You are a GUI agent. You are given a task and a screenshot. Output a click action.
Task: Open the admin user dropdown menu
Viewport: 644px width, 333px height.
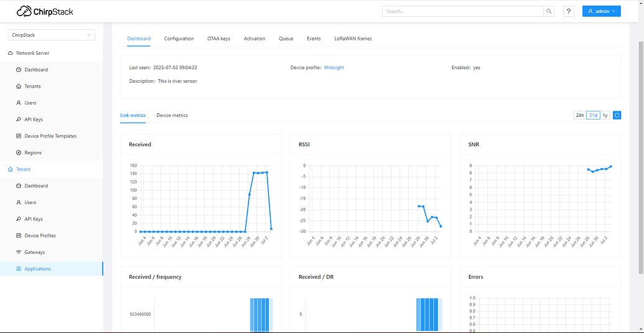coord(601,11)
